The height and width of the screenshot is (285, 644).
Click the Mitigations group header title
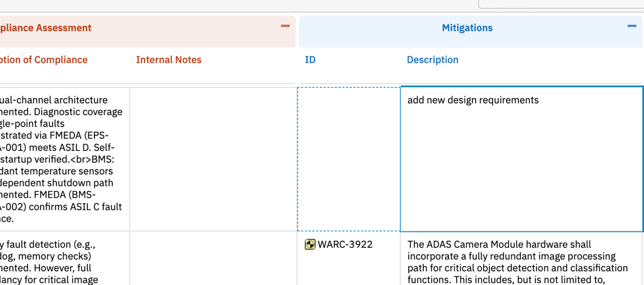point(467,28)
